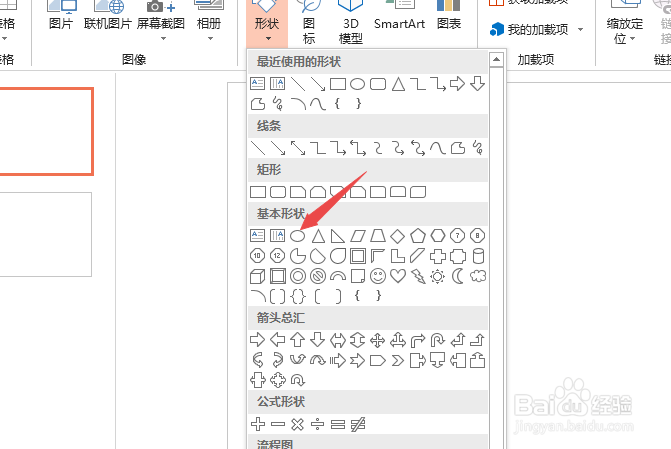Screen dimensions: 671x449
Task: Select the right arrow in 箭头总汇
Action: click(x=257, y=340)
